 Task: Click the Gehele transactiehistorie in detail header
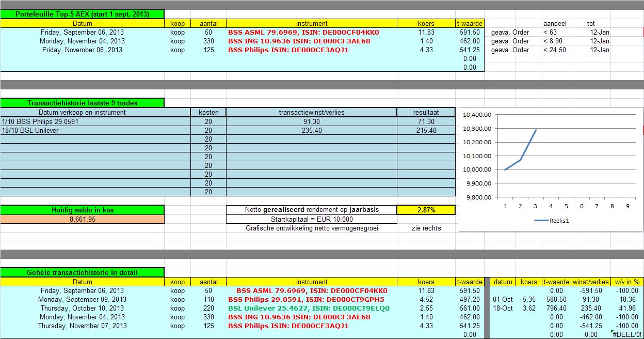[82, 272]
